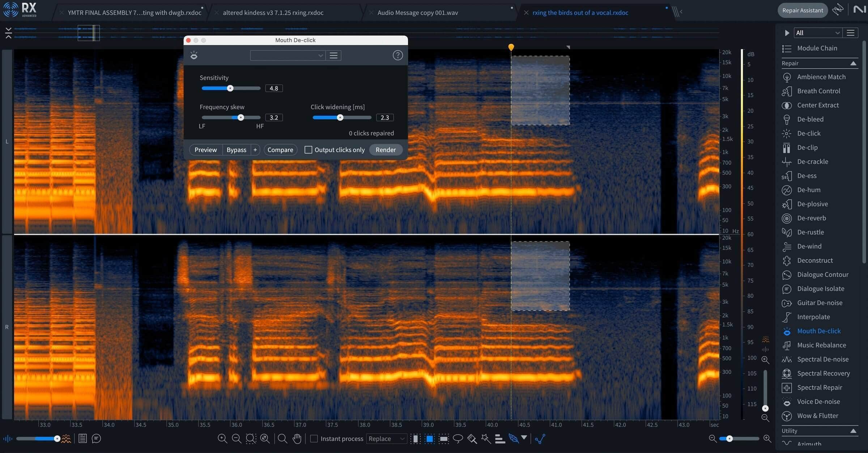Select the brush selection tool
Viewport: 868px width, 453px height.
(x=472, y=439)
